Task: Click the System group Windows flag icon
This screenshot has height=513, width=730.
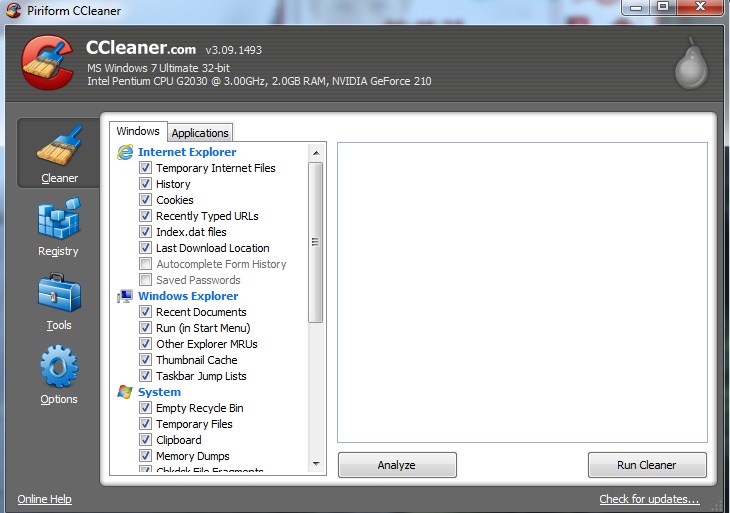Action: pyautogui.click(x=125, y=392)
